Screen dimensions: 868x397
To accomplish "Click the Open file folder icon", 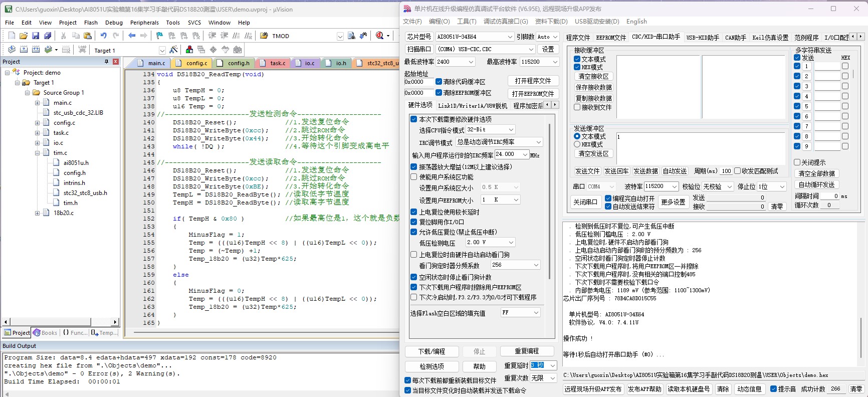I will [23, 36].
